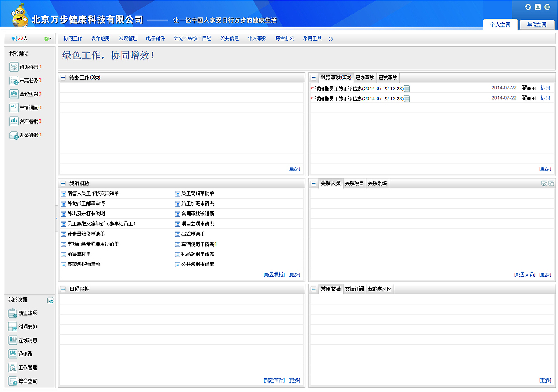The width and height of the screenshot is (558, 392).
Task: Switch to 已发事项 tab
Action: click(388, 78)
